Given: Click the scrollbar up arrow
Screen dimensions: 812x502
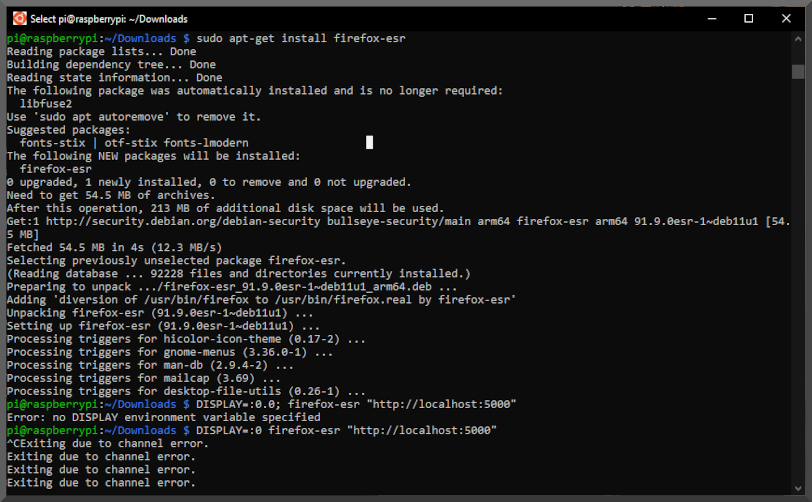Looking at the screenshot, I should click(798, 40).
